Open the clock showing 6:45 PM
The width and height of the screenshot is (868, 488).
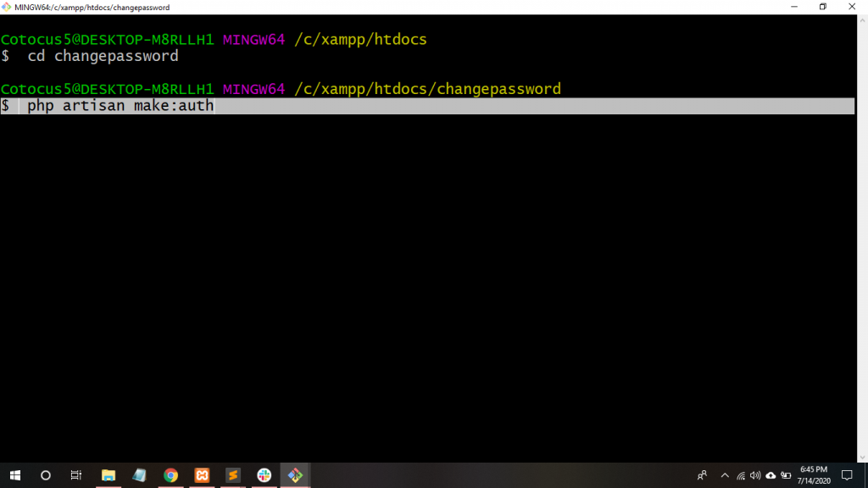814,475
